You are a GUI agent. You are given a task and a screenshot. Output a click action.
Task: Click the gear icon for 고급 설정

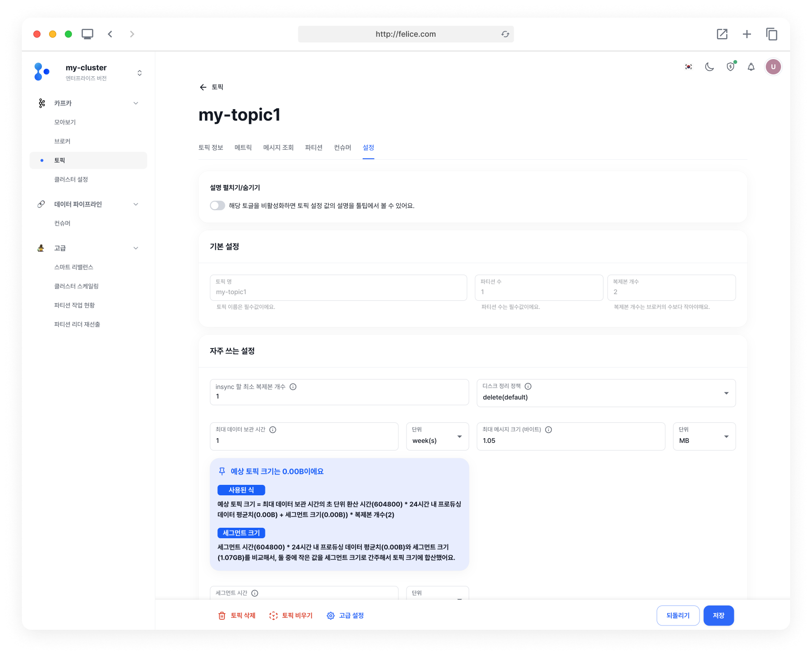(x=331, y=616)
